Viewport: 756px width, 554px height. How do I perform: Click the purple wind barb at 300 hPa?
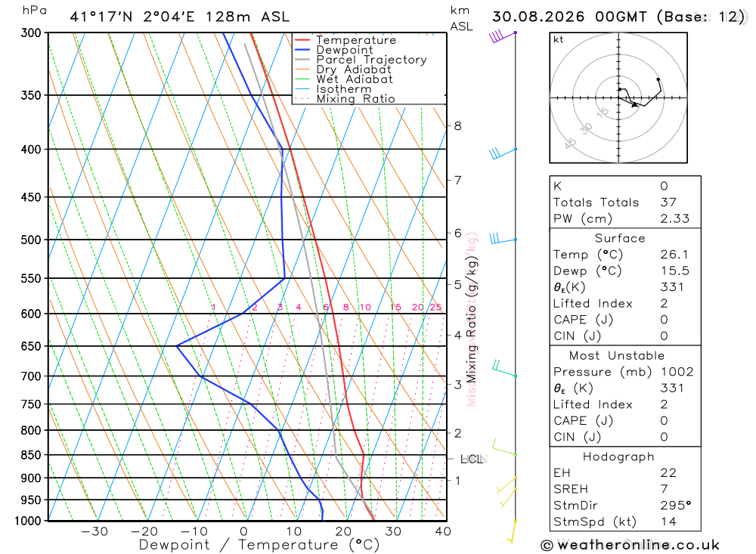[503, 36]
